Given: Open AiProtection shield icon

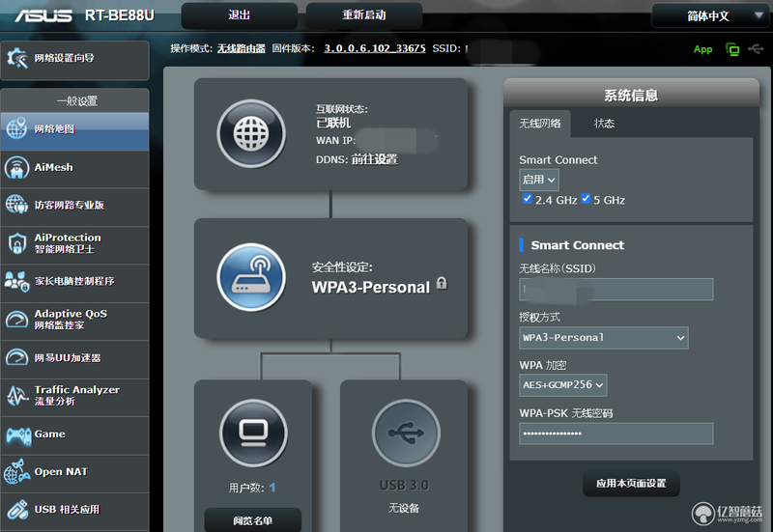Looking at the screenshot, I should pyautogui.click(x=17, y=243).
